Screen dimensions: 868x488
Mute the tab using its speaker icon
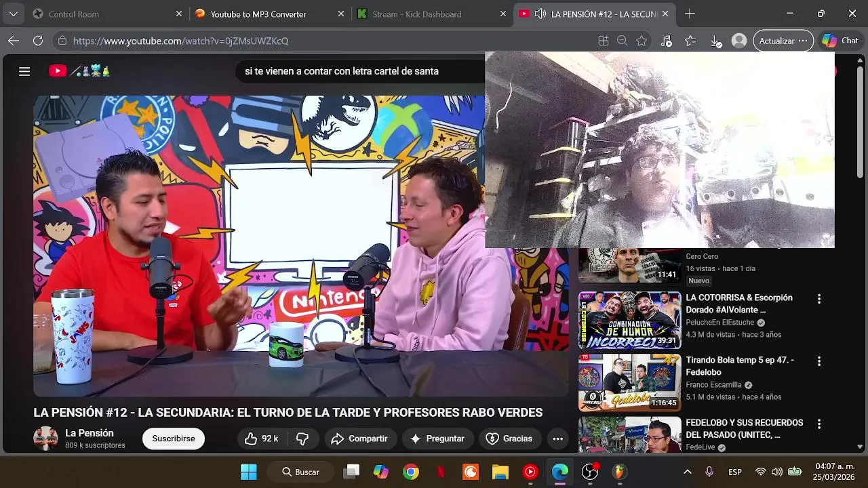(x=540, y=14)
